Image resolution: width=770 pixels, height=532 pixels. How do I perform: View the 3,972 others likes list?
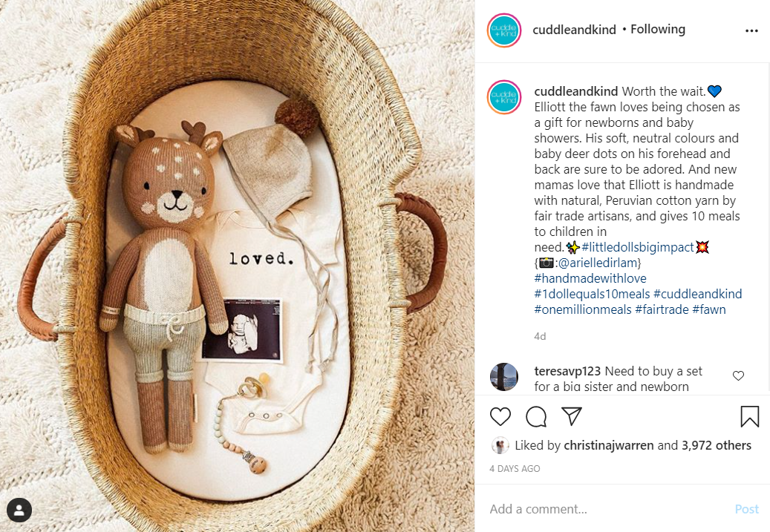click(716, 445)
